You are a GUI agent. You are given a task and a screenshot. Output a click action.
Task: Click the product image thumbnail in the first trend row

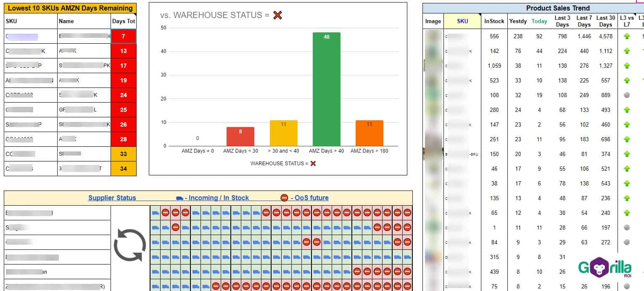(x=432, y=36)
